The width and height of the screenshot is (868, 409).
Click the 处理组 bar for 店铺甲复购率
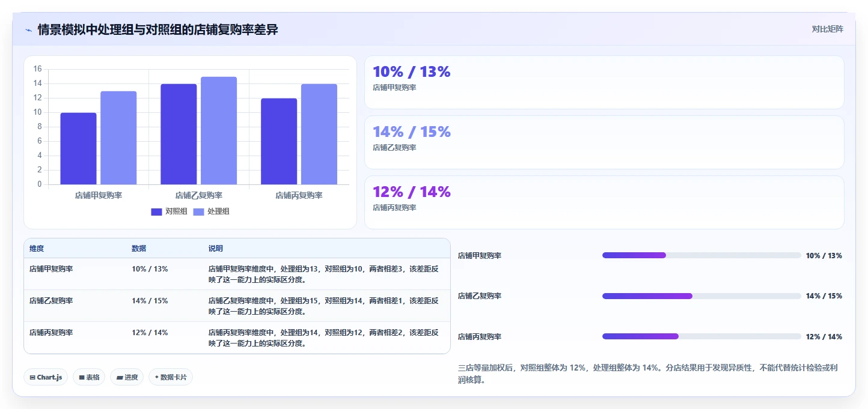118,138
